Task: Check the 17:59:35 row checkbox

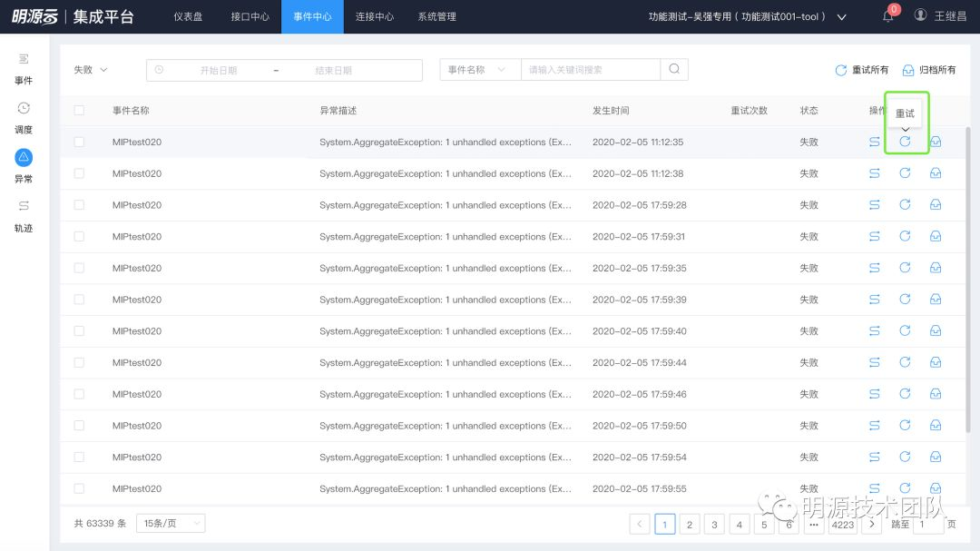Action: pyautogui.click(x=79, y=268)
